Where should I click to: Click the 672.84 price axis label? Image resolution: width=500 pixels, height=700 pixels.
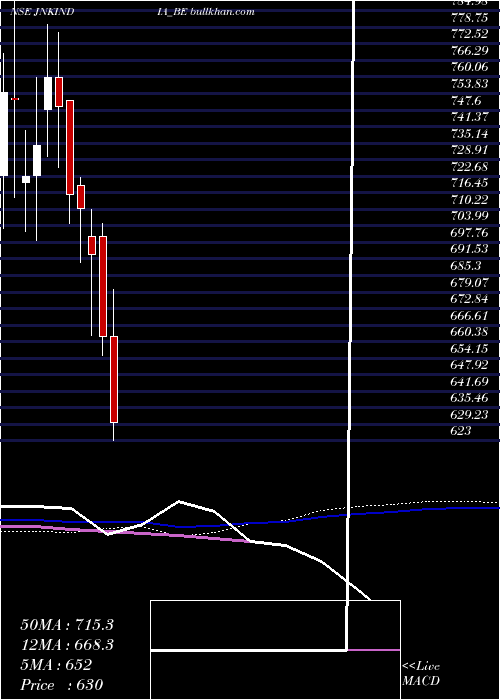point(469,299)
